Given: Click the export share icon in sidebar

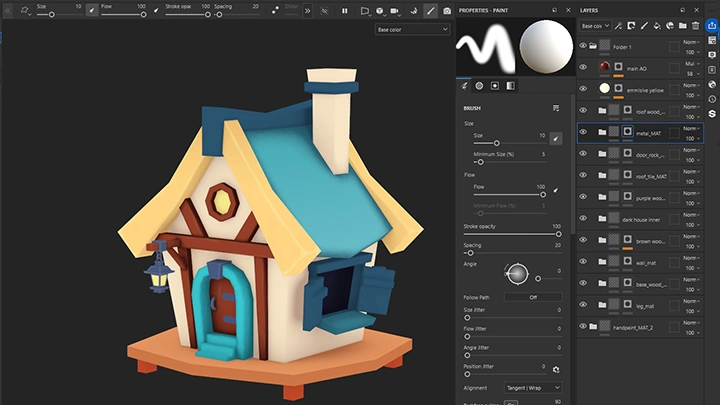Looking at the screenshot, I should point(712,25).
